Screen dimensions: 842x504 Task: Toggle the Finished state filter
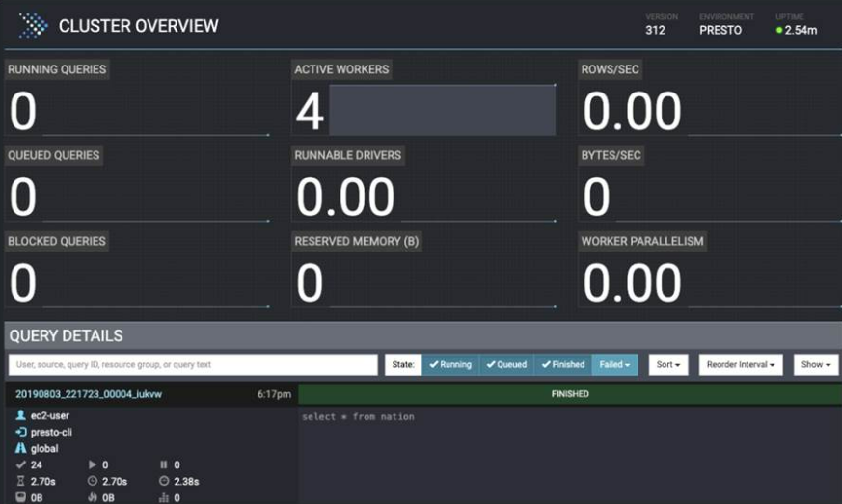click(x=563, y=364)
